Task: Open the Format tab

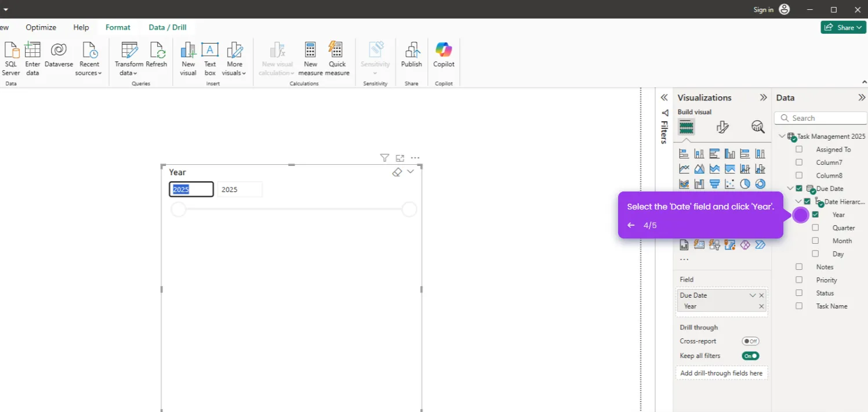Action: tap(118, 27)
